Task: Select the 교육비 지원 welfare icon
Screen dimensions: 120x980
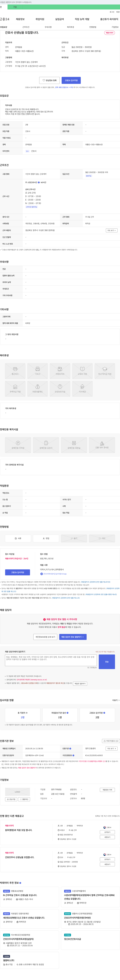Action: coord(82,371)
